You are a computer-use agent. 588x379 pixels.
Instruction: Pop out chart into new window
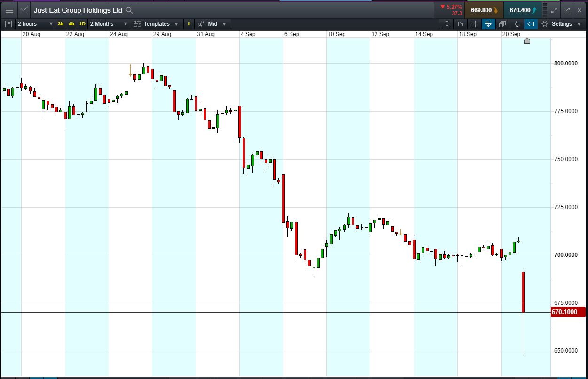point(567,10)
